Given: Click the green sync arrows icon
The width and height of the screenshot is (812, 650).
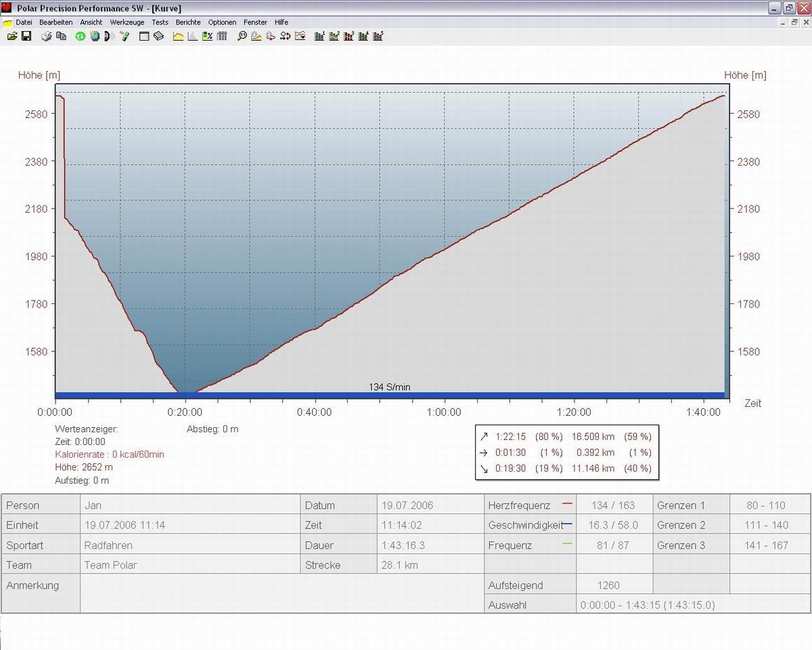Looking at the screenshot, I should (x=80, y=36).
